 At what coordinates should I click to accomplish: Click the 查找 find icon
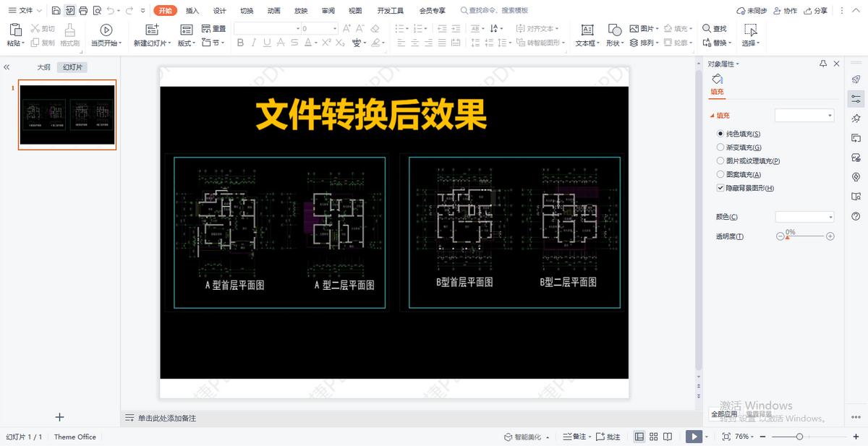[715, 28]
